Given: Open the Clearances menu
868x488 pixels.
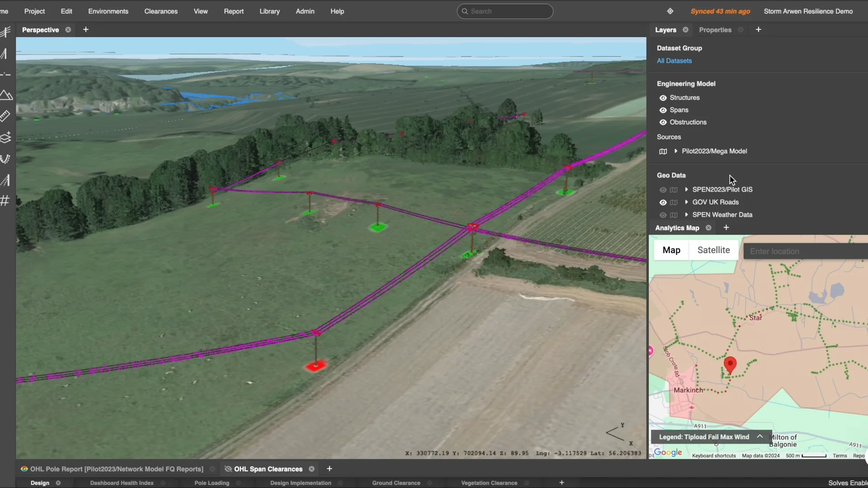Looking at the screenshot, I should tap(161, 11).
